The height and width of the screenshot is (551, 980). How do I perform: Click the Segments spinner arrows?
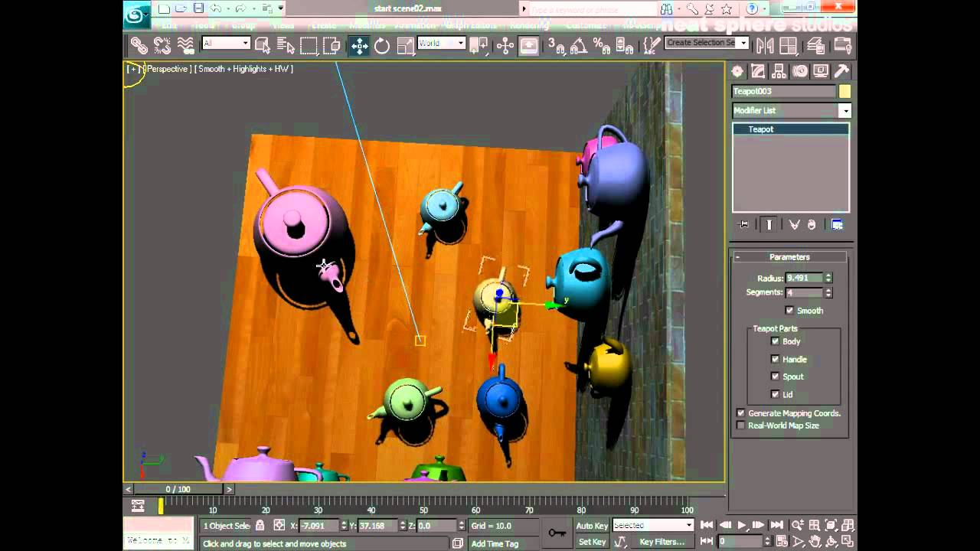(828, 292)
